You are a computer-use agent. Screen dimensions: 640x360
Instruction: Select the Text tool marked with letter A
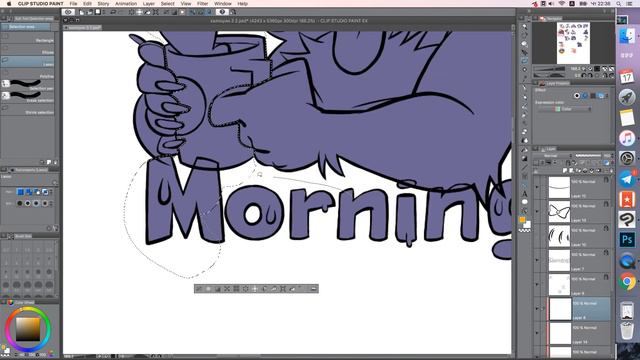524,193
